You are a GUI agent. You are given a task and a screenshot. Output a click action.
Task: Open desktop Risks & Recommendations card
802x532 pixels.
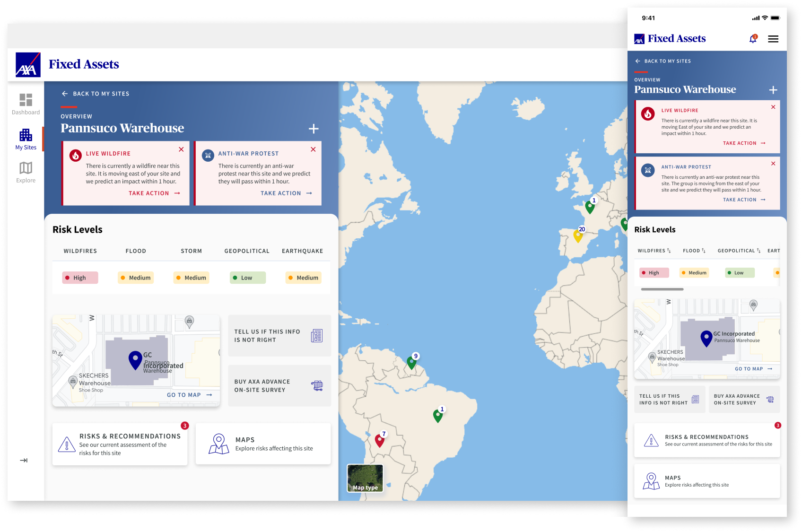(120, 444)
